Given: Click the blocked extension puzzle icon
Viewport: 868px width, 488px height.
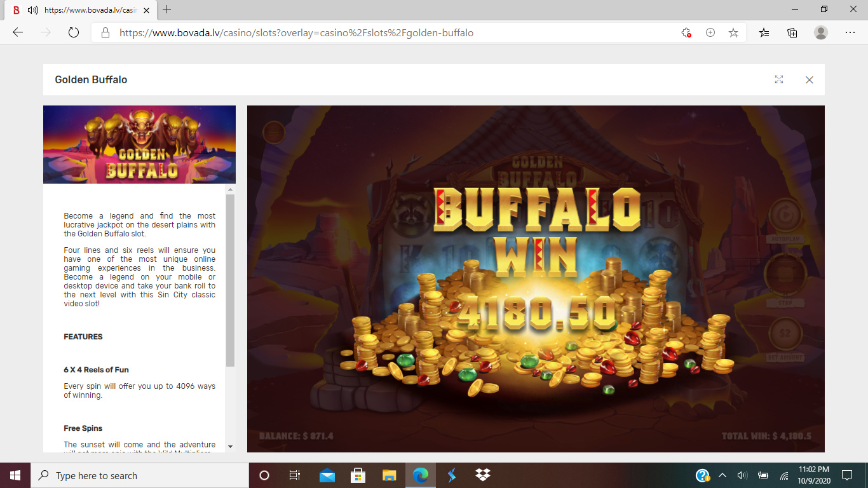Looking at the screenshot, I should click(x=686, y=33).
